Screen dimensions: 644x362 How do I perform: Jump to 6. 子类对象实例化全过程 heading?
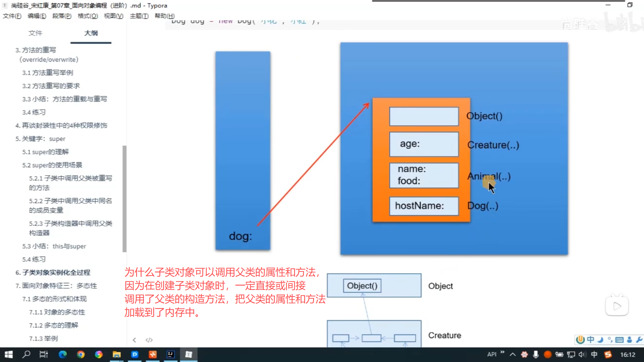[x=53, y=273]
